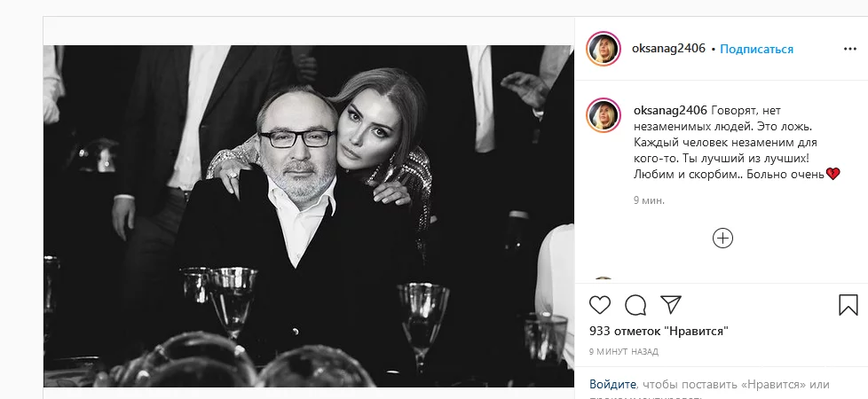The width and height of the screenshot is (868, 399).
Task: Click the partially visible commenter avatar
Action: 603,282
